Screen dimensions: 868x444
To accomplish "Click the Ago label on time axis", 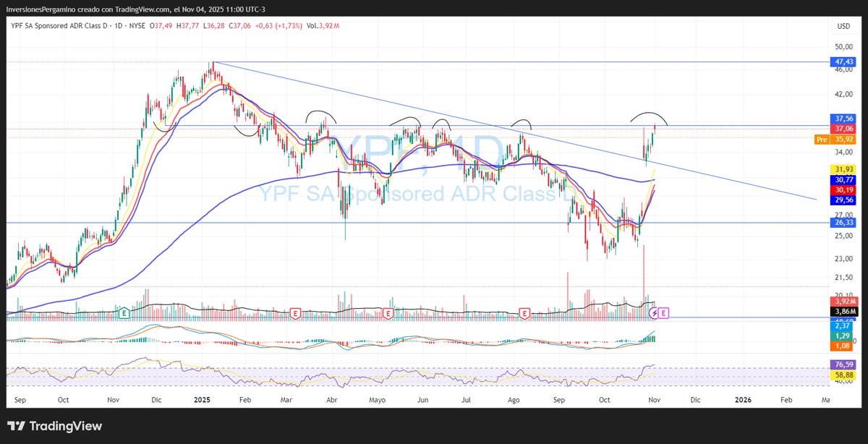I will point(514,399).
